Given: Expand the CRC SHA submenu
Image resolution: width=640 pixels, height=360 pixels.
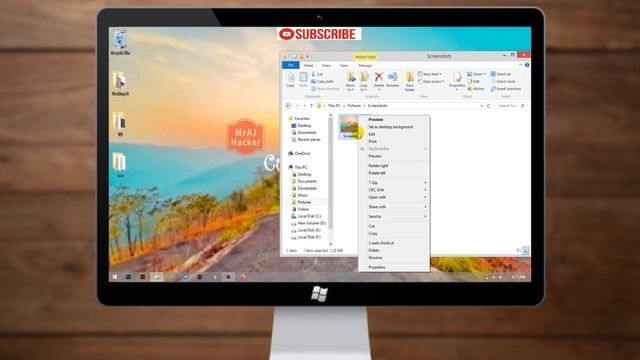Looking at the screenshot, I should tap(394, 190).
